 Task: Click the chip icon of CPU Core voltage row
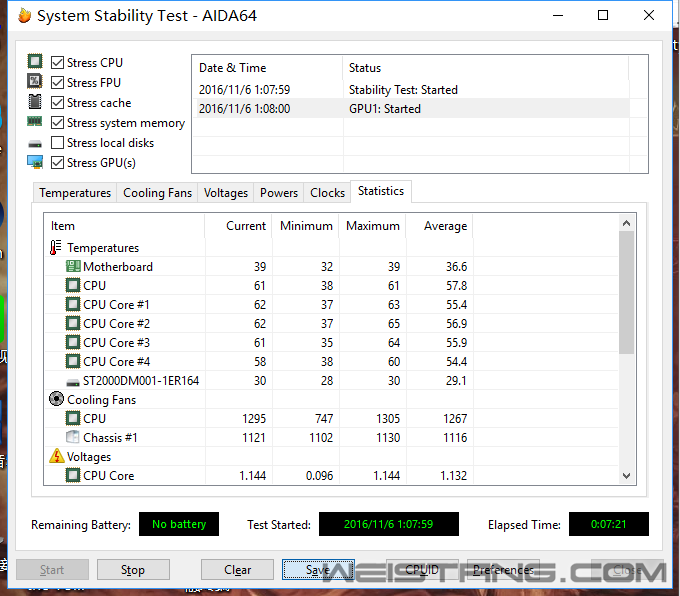click(73, 475)
